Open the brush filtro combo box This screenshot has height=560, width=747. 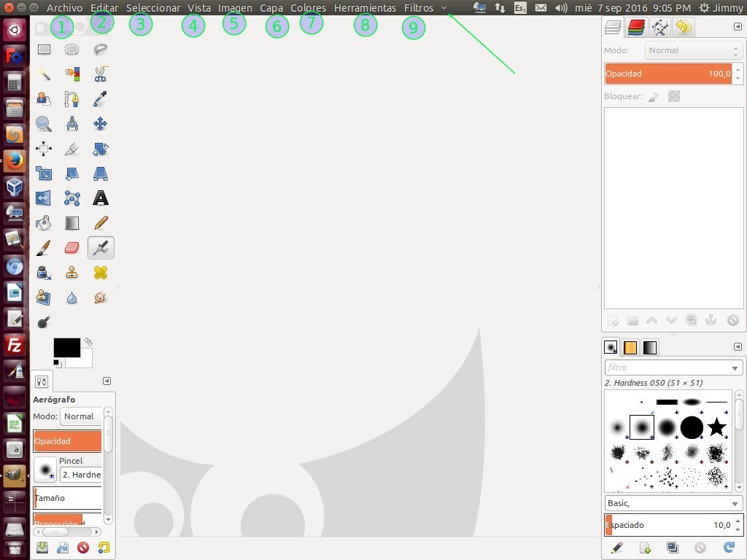[673, 367]
